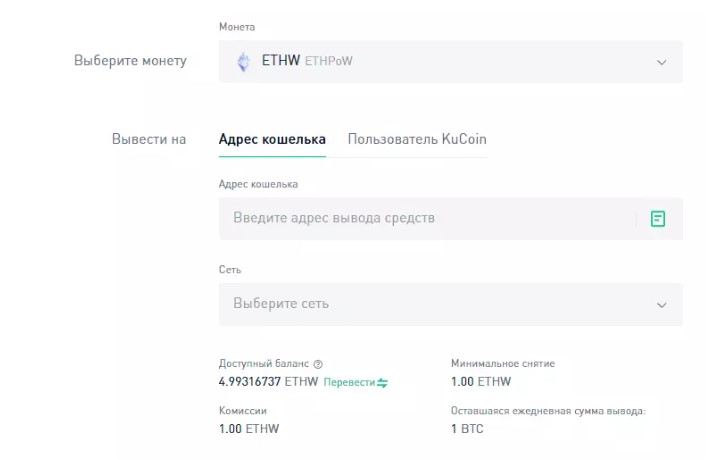Click the Комиссии 1.00 ETHW value
706x460 pixels.
pos(249,429)
